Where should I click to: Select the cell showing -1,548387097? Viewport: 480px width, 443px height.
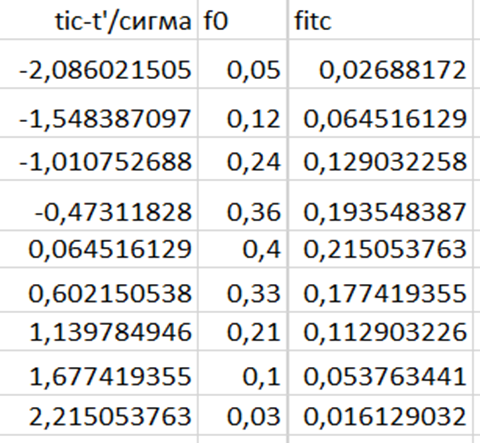click(x=99, y=113)
